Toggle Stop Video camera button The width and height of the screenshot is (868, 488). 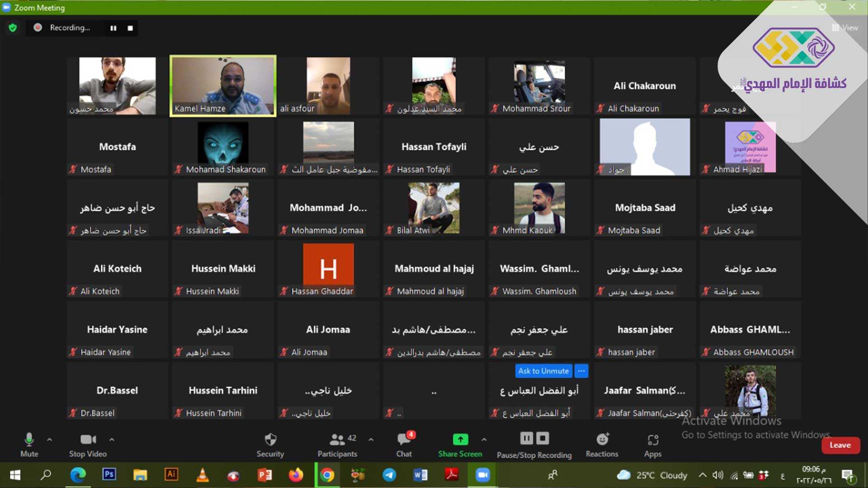click(88, 440)
